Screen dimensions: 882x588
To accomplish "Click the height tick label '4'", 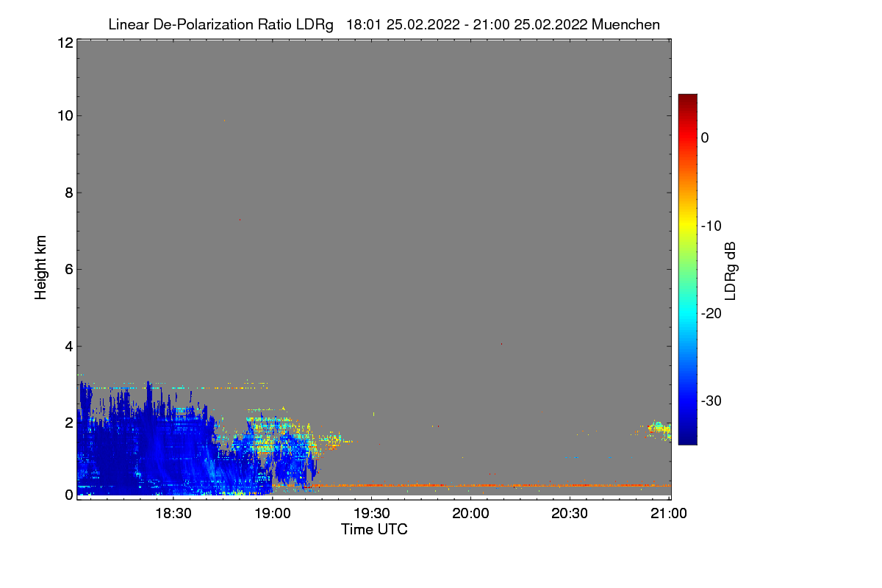I will tap(68, 346).
